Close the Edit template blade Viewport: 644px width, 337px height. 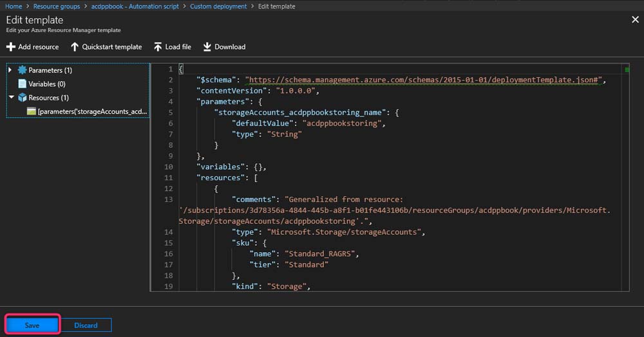point(634,20)
